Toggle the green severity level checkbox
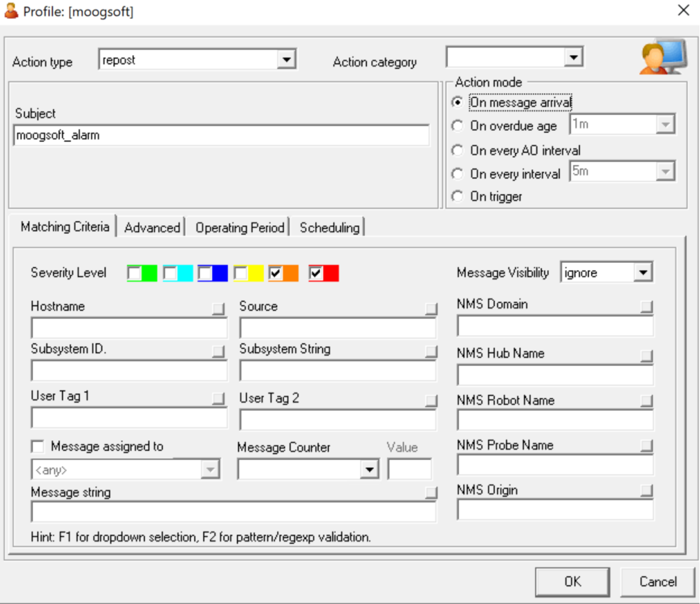 tap(134, 273)
